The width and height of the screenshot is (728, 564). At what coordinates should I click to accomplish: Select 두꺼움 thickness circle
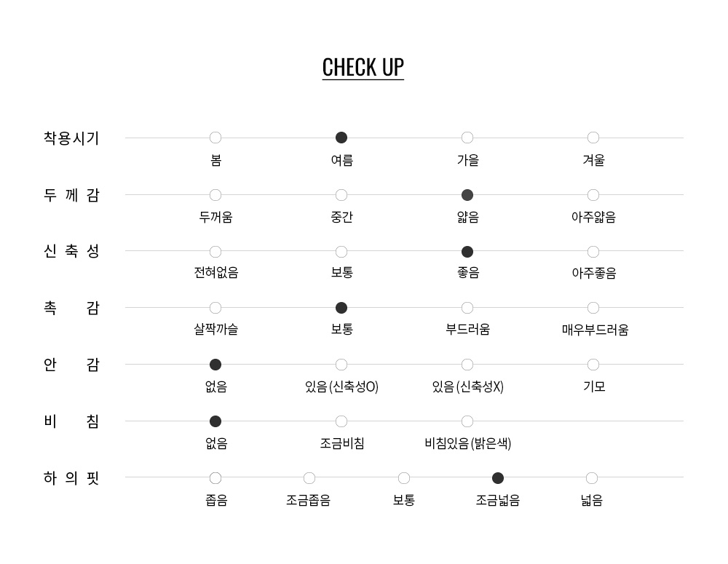point(215,195)
